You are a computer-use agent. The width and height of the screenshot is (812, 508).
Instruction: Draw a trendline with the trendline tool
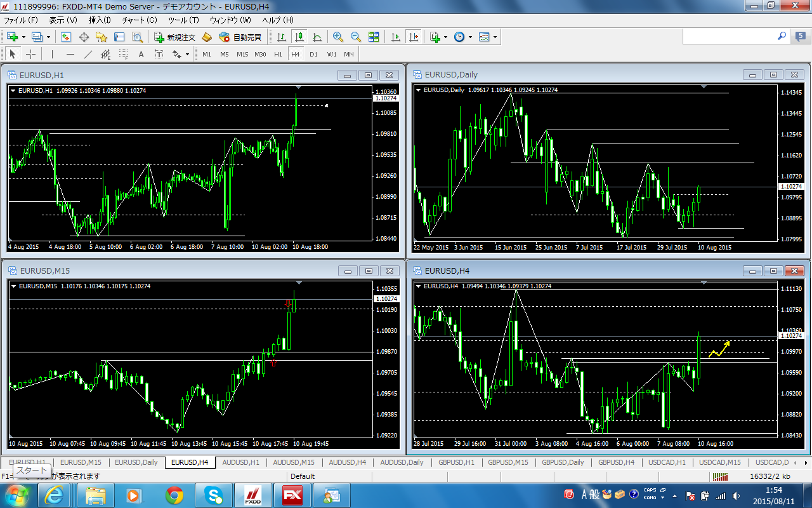88,54
